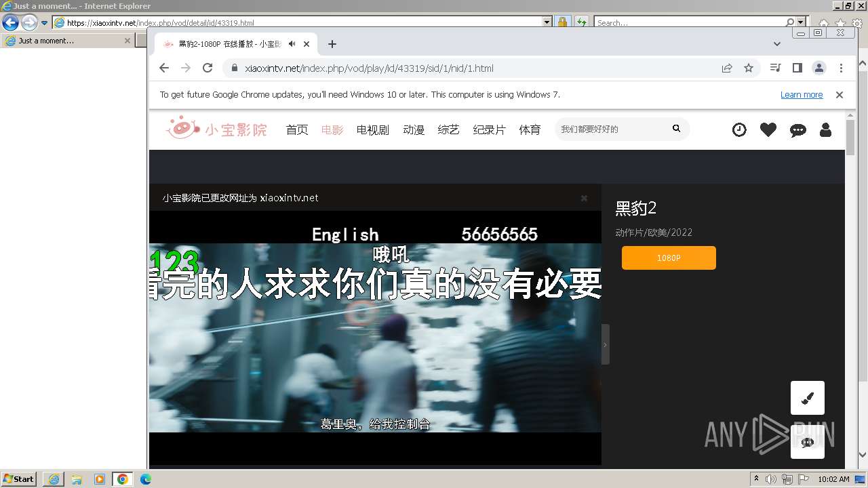Viewport: 868px width, 488px height.
Task: Open the Windows Start menu
Action: tap(18, 479)
